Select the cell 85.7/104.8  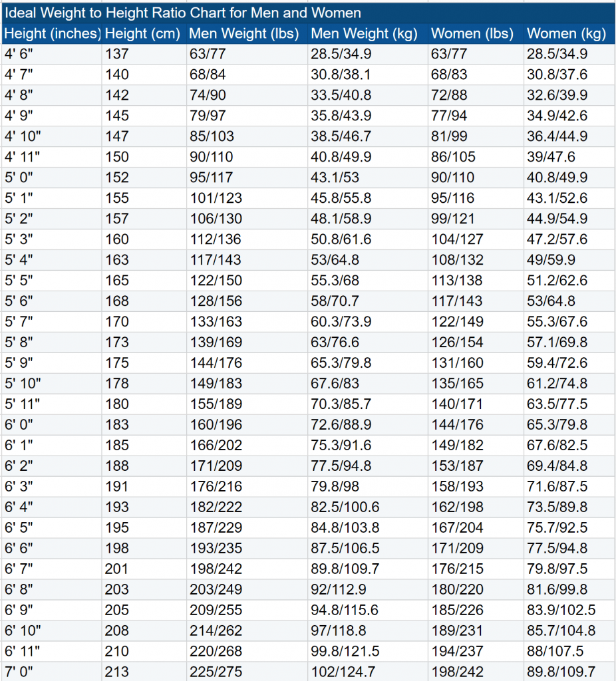tap(569, 630)
